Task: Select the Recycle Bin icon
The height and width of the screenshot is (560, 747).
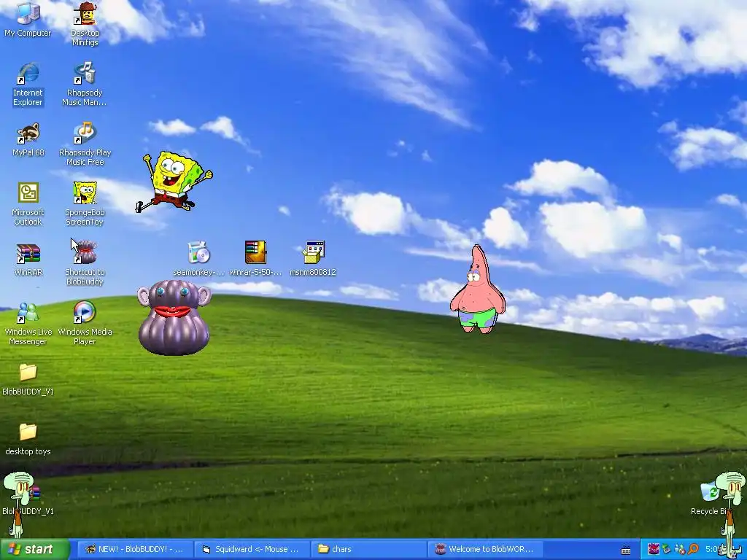Action: tap(710, 498)
